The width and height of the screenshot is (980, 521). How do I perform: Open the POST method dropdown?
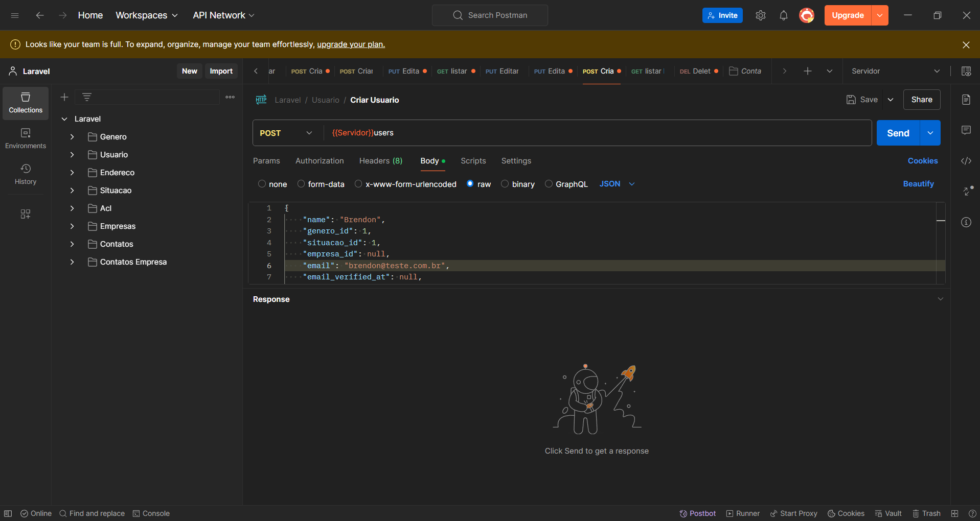click(x=287, y=133)
